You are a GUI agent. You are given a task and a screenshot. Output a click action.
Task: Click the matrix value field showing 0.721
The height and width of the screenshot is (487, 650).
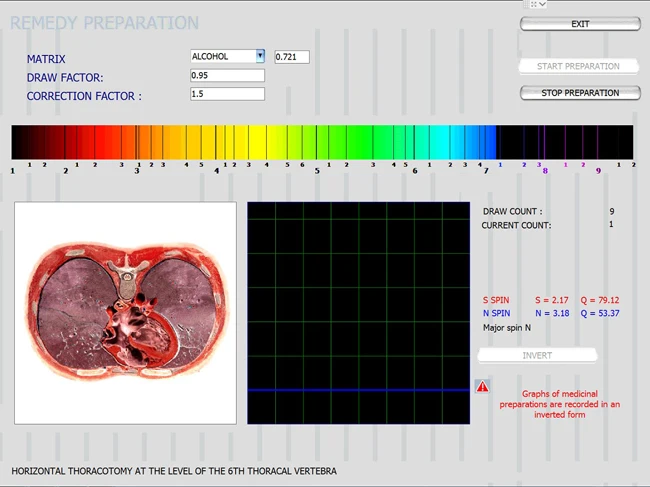291,57
